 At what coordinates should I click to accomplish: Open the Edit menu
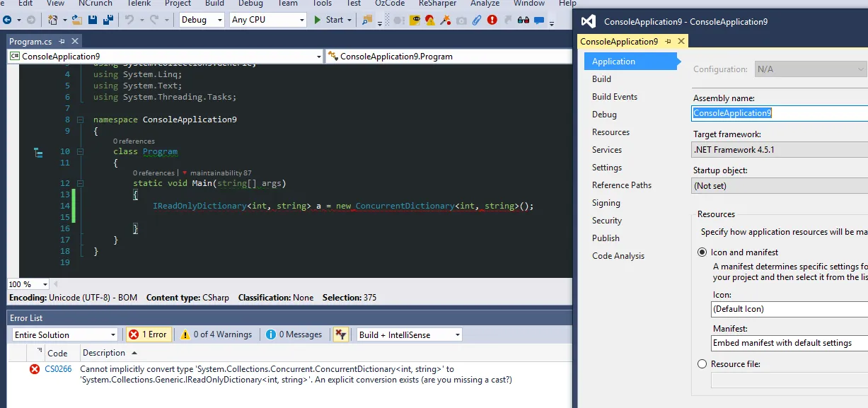(x=25, y=4)
